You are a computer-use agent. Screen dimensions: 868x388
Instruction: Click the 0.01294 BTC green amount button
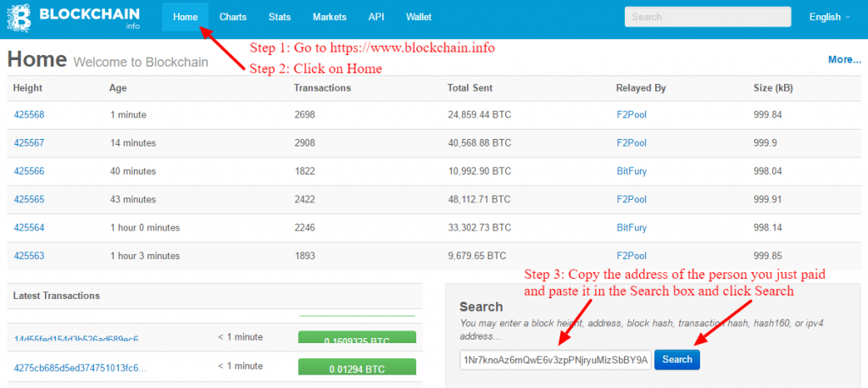coord(357,369)
